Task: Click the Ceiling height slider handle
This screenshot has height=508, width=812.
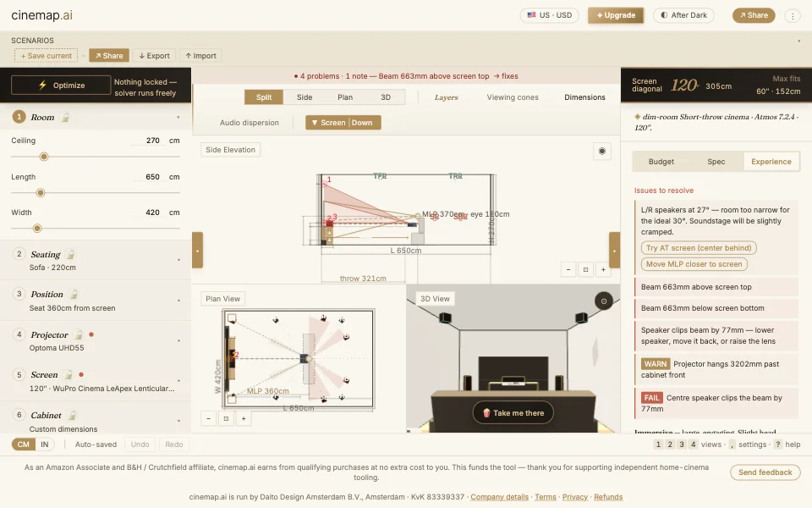Action: (44, 157)
